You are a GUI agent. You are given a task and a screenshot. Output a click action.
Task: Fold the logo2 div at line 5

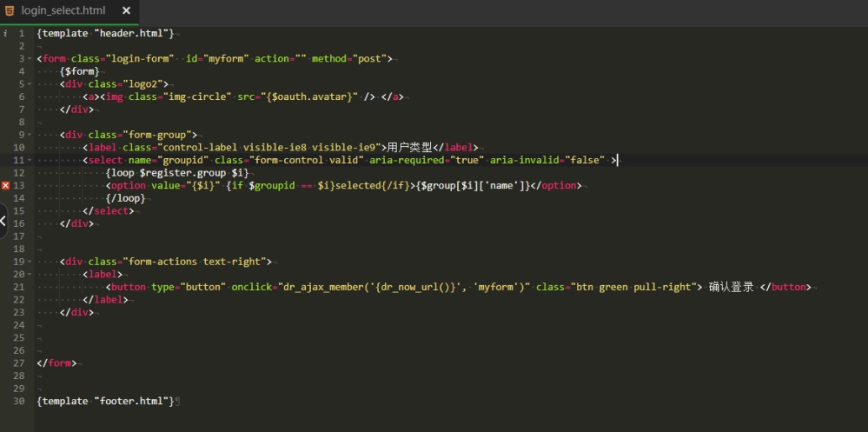(x=30, y=84)
